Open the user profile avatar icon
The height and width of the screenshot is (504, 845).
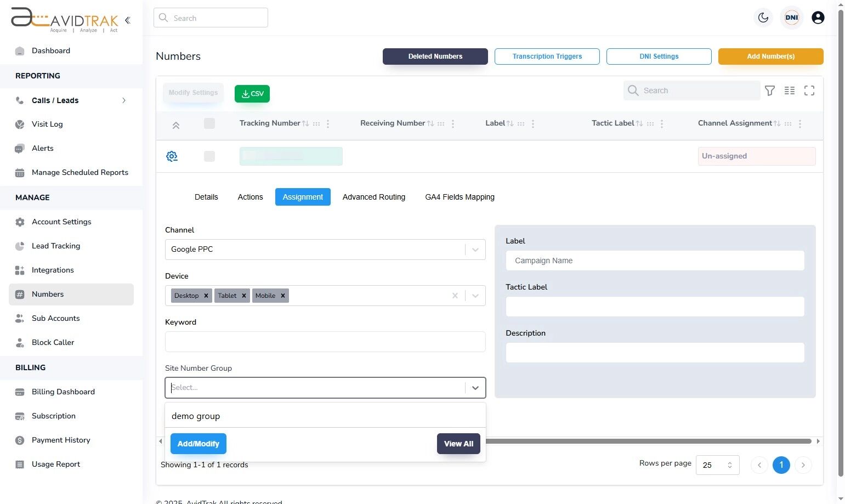(x=818, y=18)
